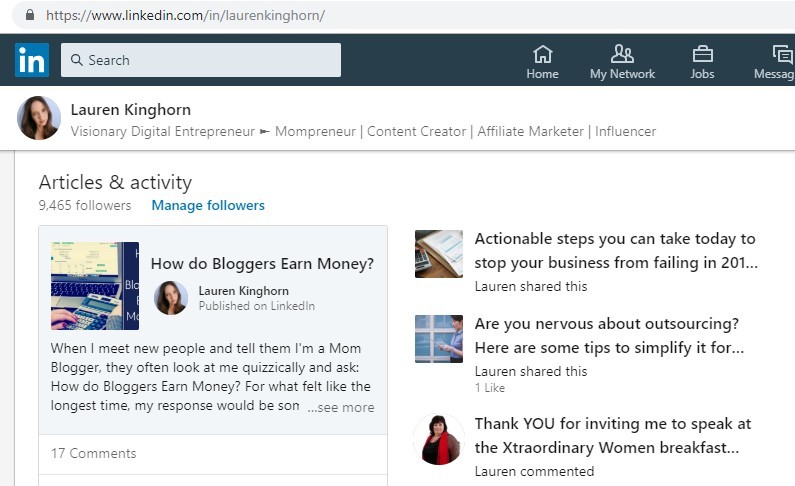Open the Xtraordinary Women post avatar

pyautogui.click(x=439, y=439)
